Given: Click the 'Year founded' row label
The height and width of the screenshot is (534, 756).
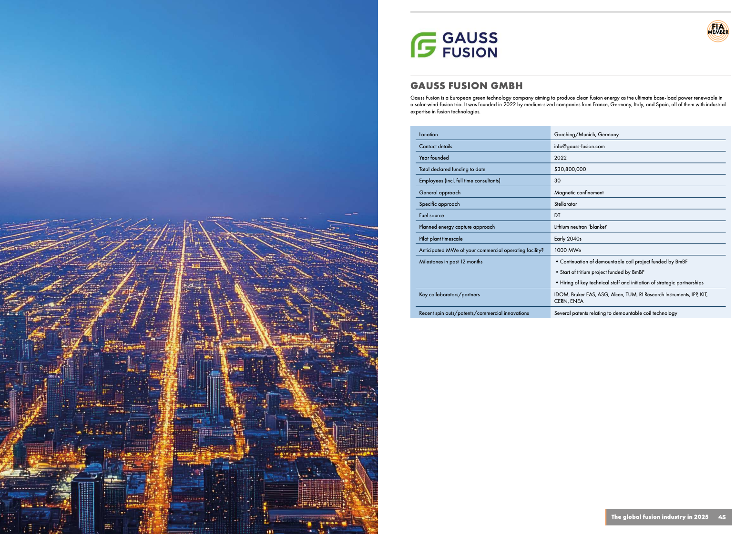Looking at the screenshot, I should click(x=434, y=158).
